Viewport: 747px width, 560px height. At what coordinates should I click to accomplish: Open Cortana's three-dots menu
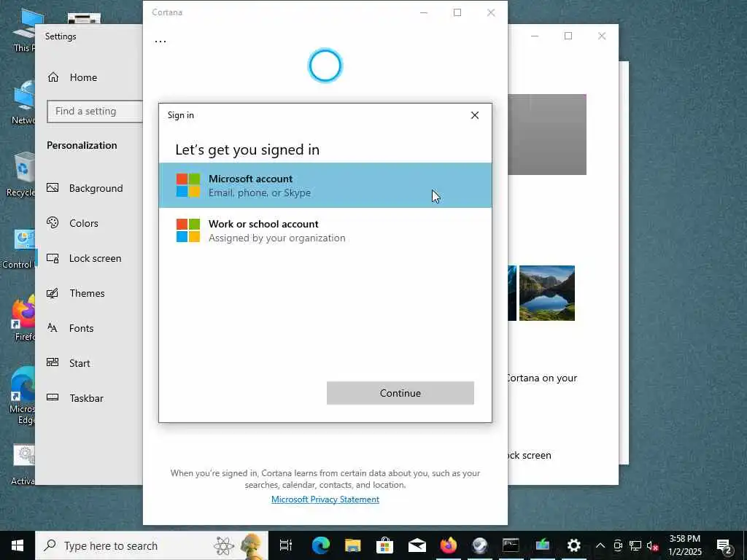click(x=160, y=42)
